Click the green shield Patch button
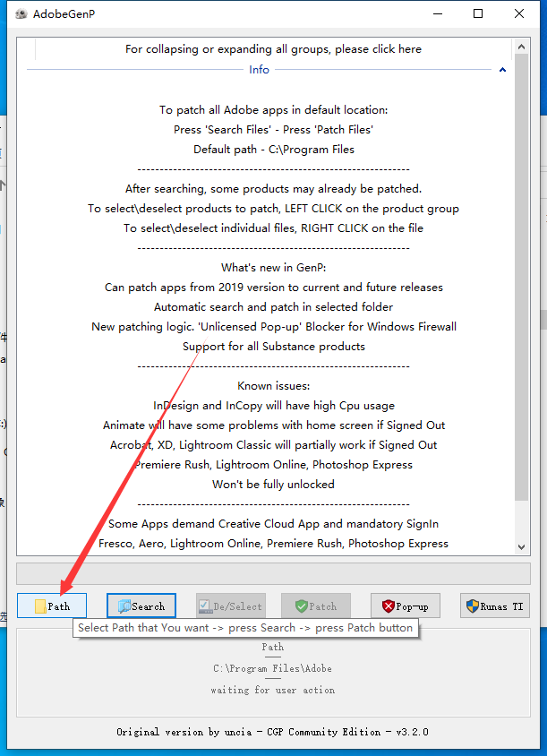The image size is (547, 756). click(x=316, y=606)
